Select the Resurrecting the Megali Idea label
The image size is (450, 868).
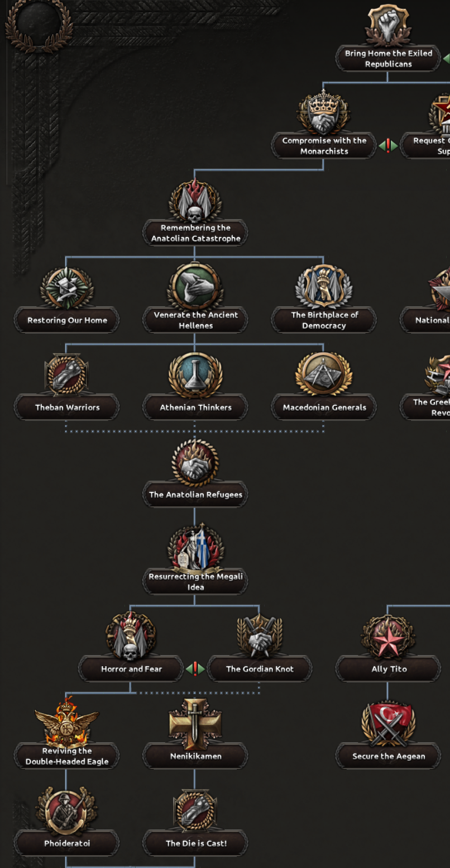coord(195,582)
